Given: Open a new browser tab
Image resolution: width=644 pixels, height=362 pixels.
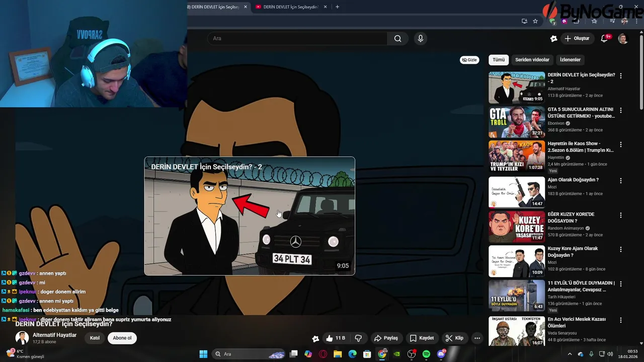Looking at the screenshot, I should pos(337,7).
